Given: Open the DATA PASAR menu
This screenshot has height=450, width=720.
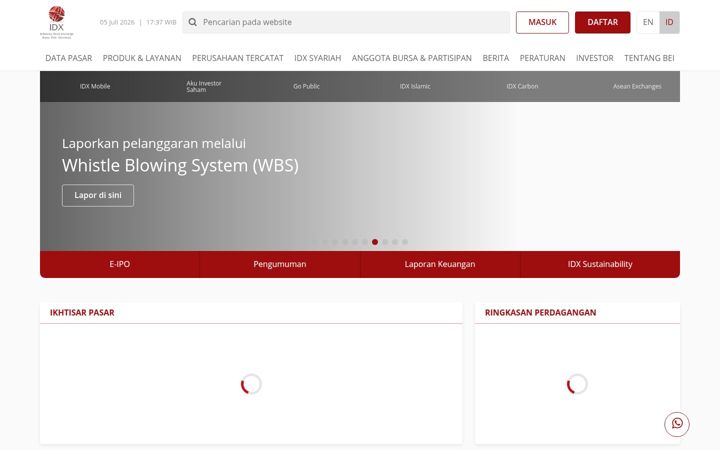Looking at the screenshot, I should pyautogui.click(x=68, y=58).
